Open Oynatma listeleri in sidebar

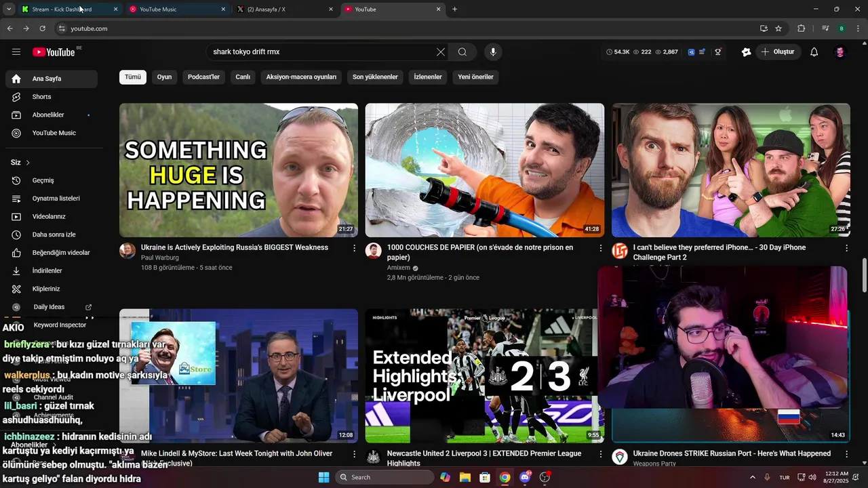click(52, 199)
